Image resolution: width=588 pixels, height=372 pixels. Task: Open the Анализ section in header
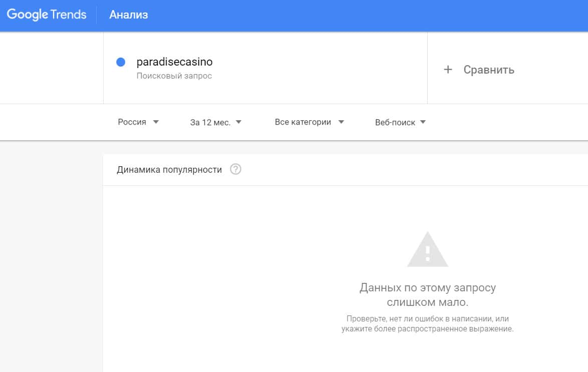point(129,15)
